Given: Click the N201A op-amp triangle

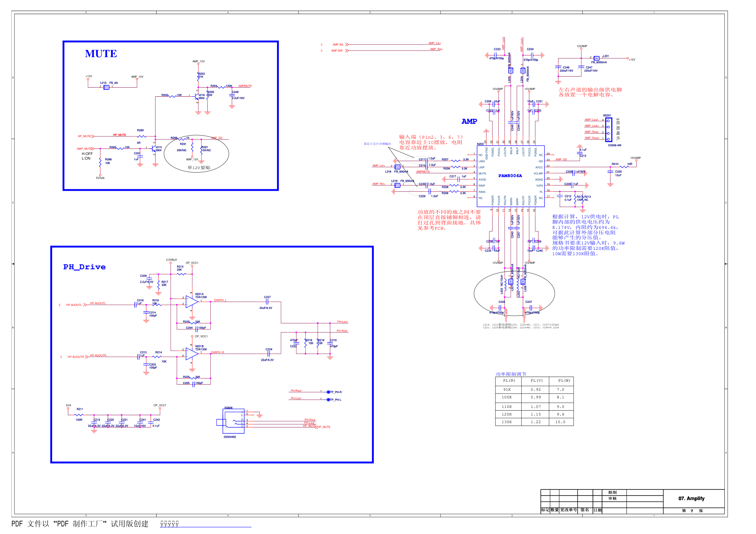Looking at the screenshot, I should 192,302.
